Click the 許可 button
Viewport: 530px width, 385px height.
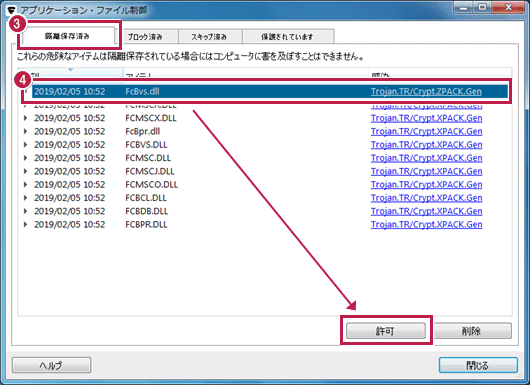(386, 331)
